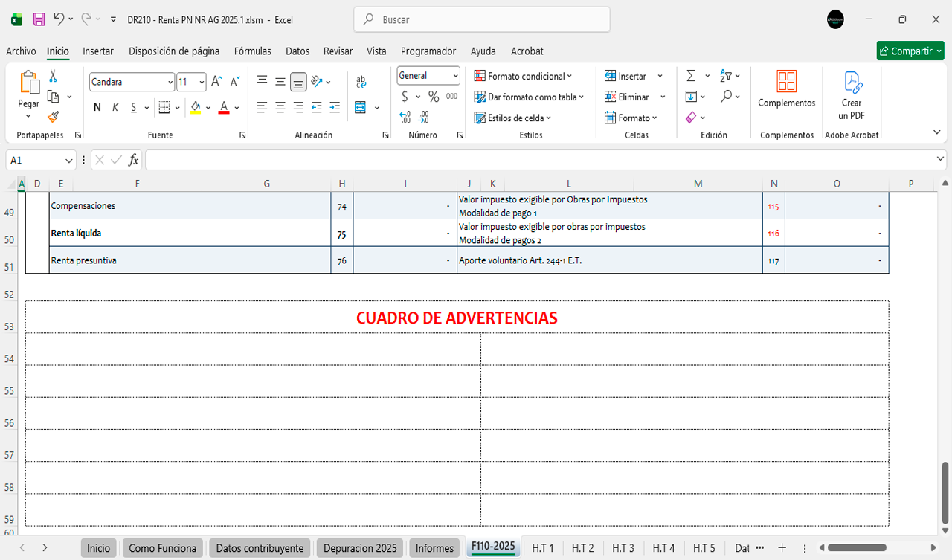This screenshot has width=952, height=560.
Task: Toggle bold formatting with N button
Action: pyautogui.click(x=97, y=107)
